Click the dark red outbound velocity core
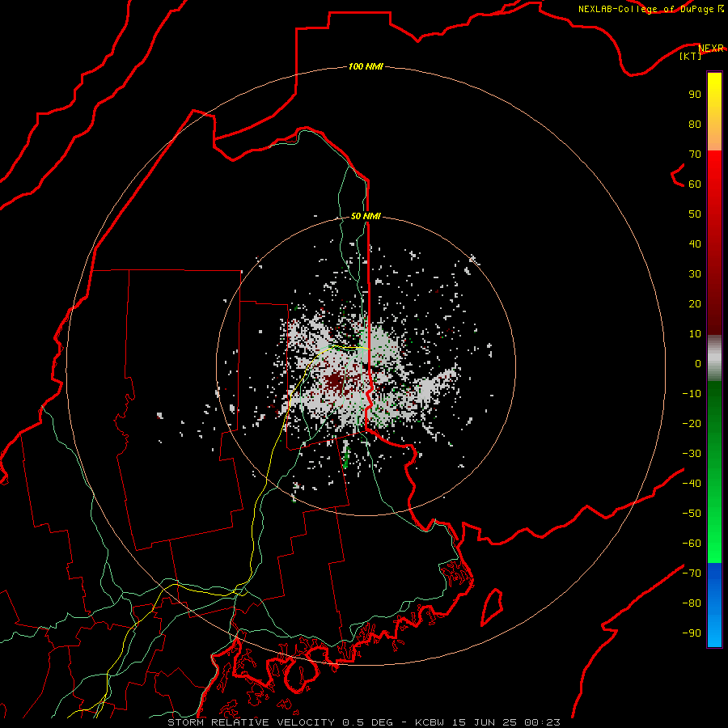Viewport: 728px width, 728px height. [335, 383]
